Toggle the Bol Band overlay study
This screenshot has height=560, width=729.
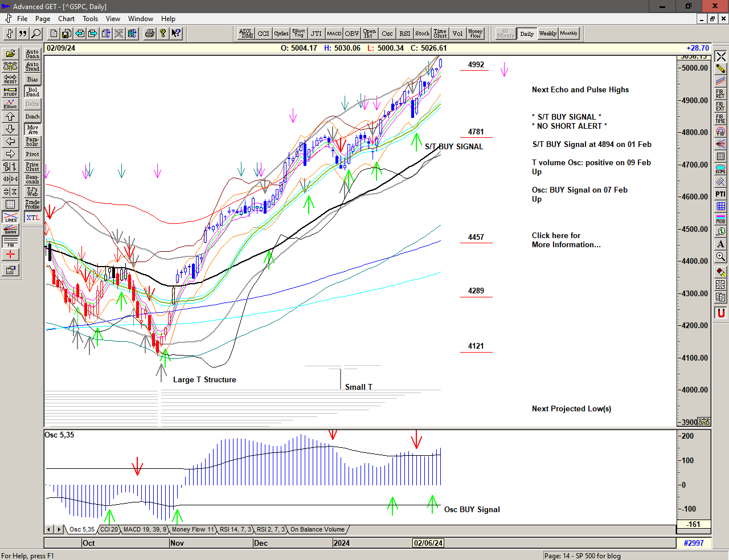(32, 92)
